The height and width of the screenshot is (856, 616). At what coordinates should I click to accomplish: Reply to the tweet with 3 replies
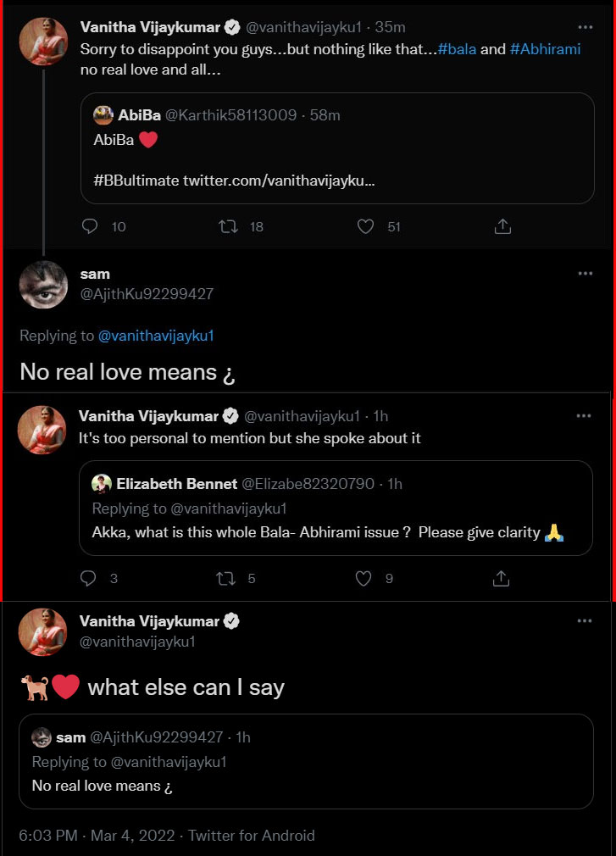tap(88, 578)
